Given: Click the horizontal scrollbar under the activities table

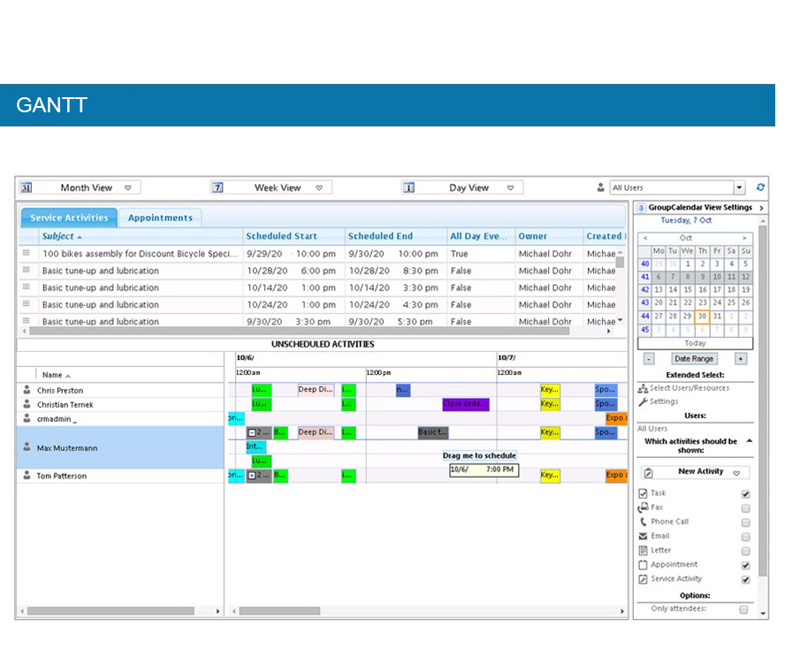Looking at the screenshot, I should point(299,332).
